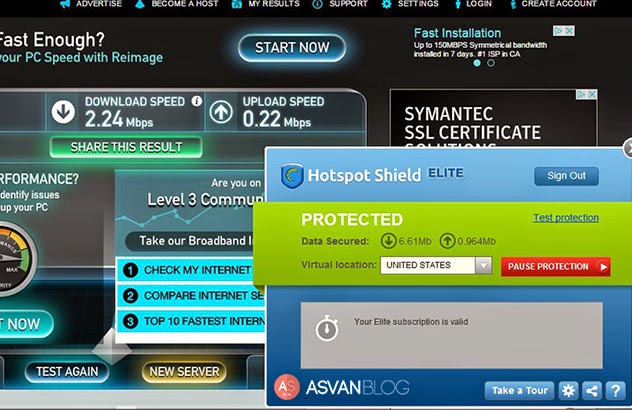The height and width of the screenshot is (410, 632).
Task: Click Your Elite subscription is valid text
Action: [411, 322]
